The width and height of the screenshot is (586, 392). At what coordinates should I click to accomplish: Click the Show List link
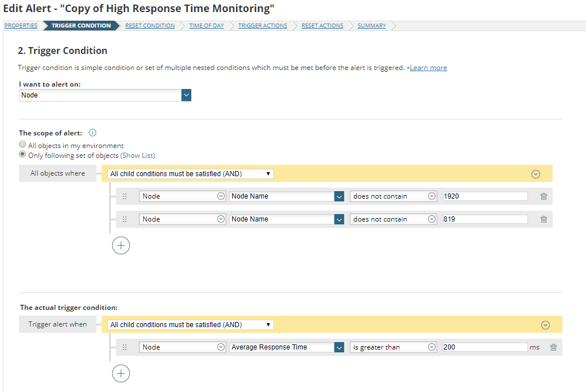click(x=138, y=156)
